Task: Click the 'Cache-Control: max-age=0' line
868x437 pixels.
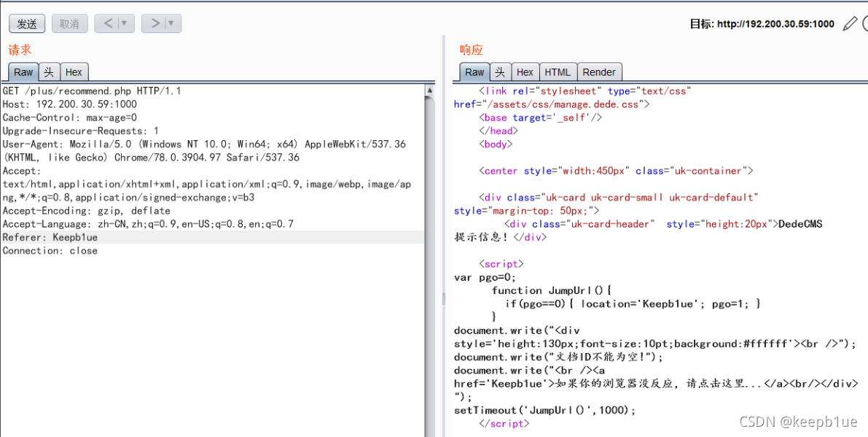Action: point(70,117)
